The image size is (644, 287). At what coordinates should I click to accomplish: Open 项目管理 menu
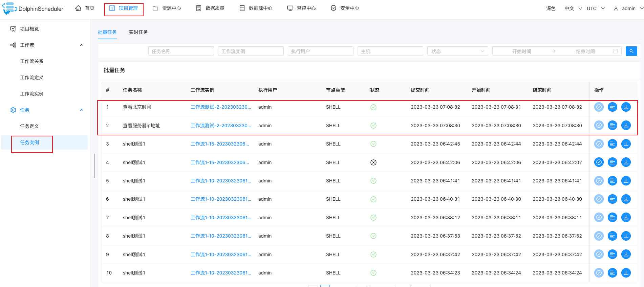(124, 8)
